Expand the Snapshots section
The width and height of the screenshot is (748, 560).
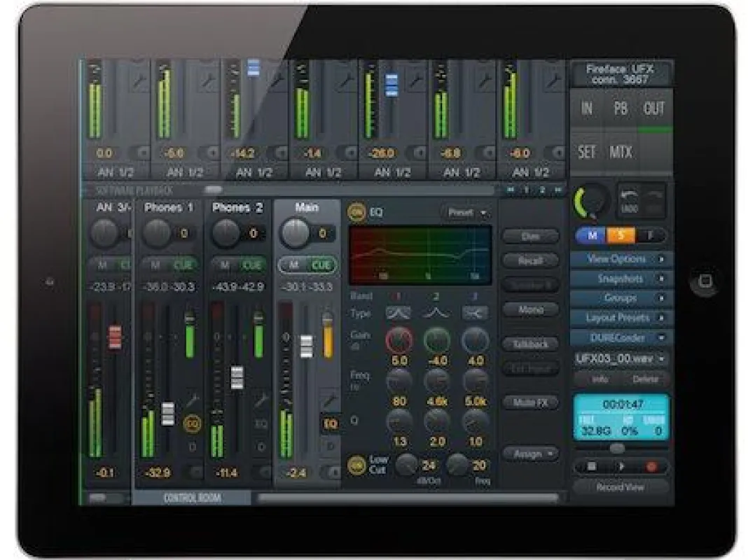coord(622,279)
